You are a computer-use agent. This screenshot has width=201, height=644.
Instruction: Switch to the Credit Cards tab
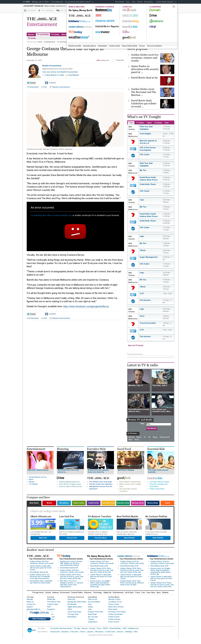pyautogui.click(x=93, y=503)
